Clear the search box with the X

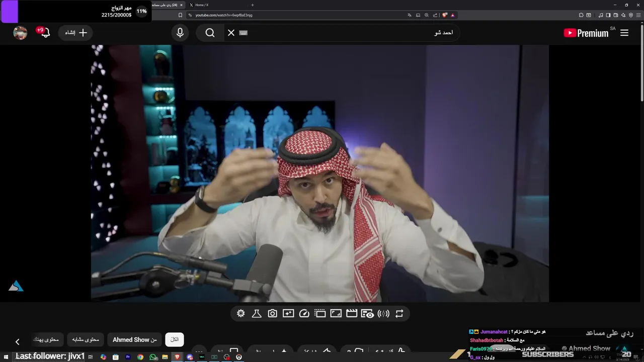231,33
